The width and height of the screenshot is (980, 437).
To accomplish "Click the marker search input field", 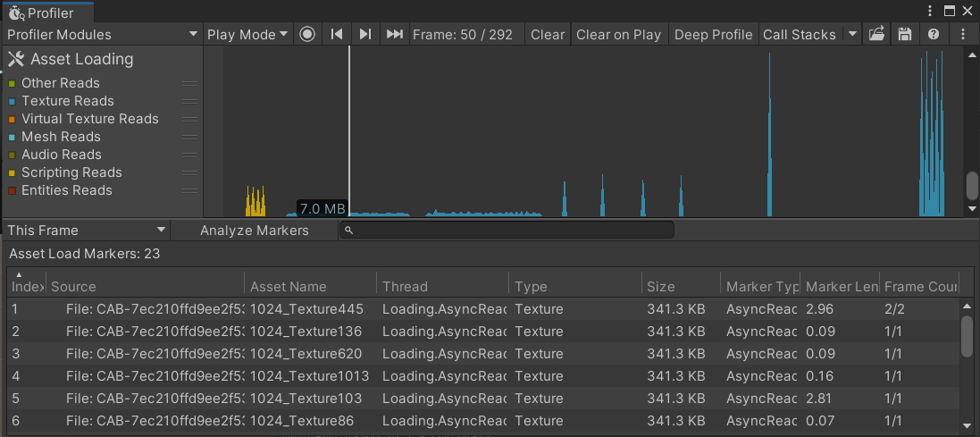I will (507, 231).
